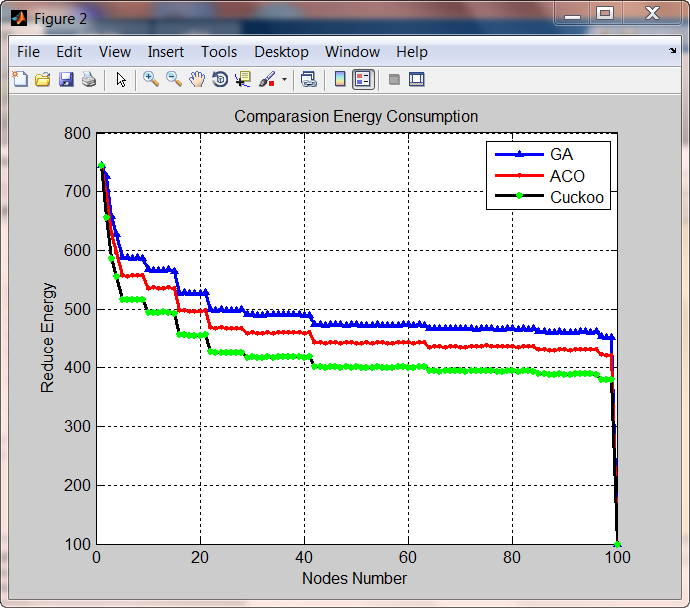Viewport: 690px width, 608px height.
Task: Minimize the Figure 2 window
Action: click(573, 14)
